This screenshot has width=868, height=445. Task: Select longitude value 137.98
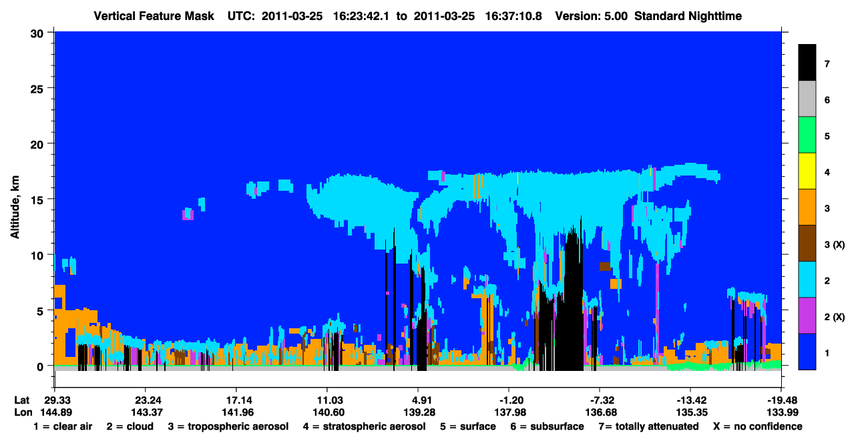click(x=509, y=412)
